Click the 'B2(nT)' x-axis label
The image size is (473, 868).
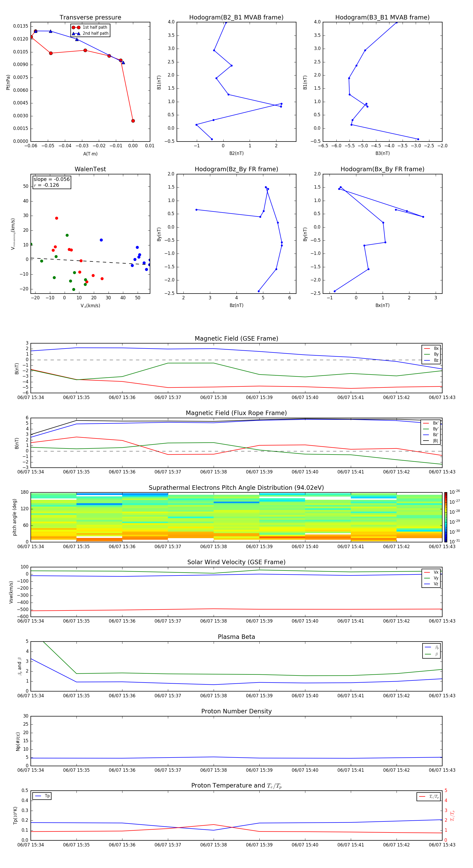pyautogui.click(x=236, y=153)
